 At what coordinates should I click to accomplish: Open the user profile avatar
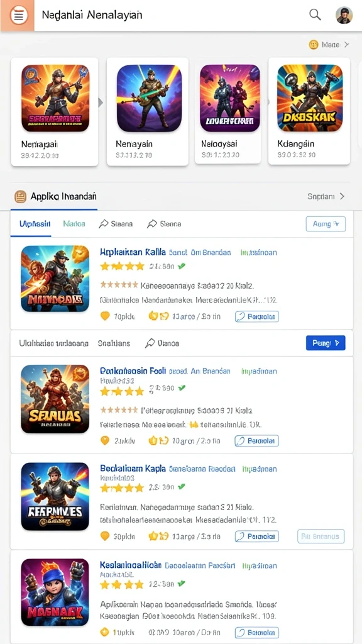344,15
